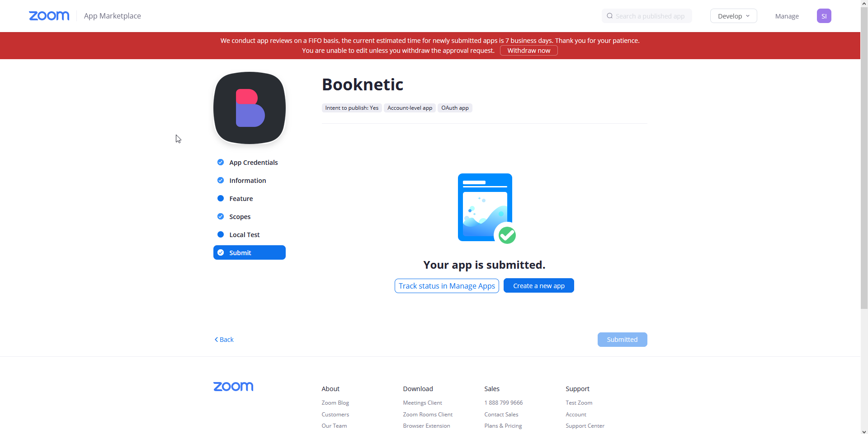This screenshot has height=434, width=868.
Task: Click the Booknetic app logo
Action: [250, 108]
